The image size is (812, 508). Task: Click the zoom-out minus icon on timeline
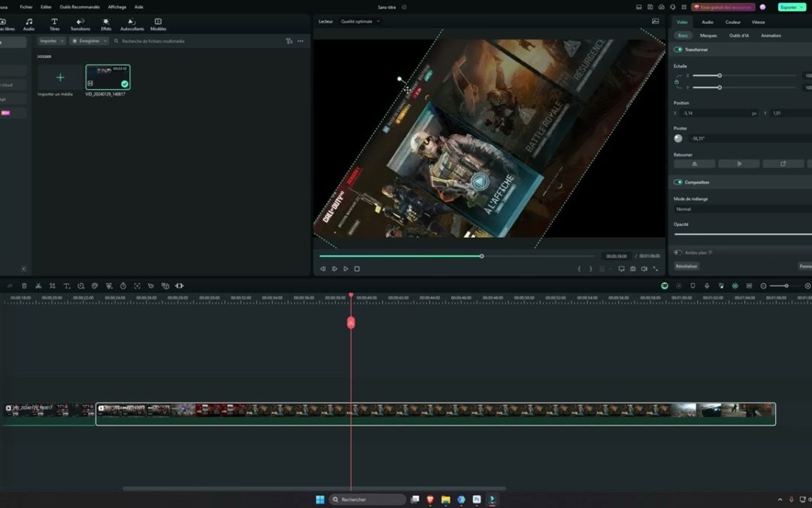click(x=763, y=286)
